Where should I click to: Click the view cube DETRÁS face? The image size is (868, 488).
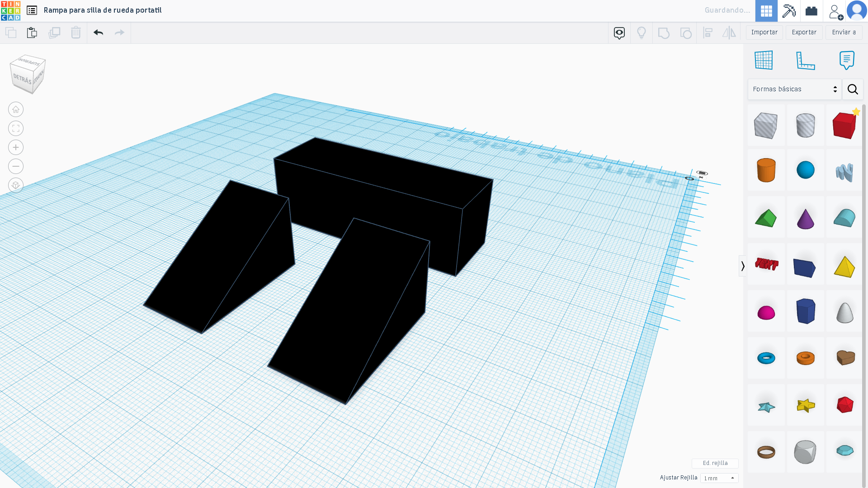click(22, 80)
